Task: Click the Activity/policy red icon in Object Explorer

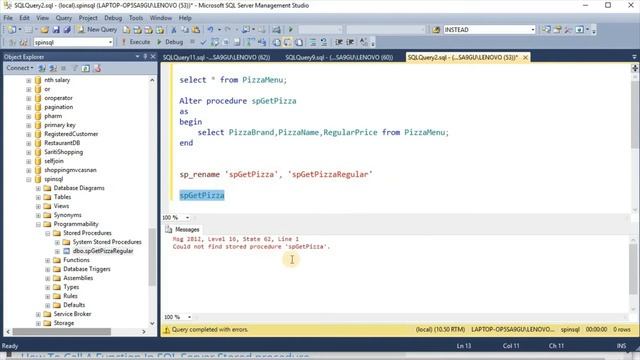Action: pyautogui.click(x=97, y=68)
